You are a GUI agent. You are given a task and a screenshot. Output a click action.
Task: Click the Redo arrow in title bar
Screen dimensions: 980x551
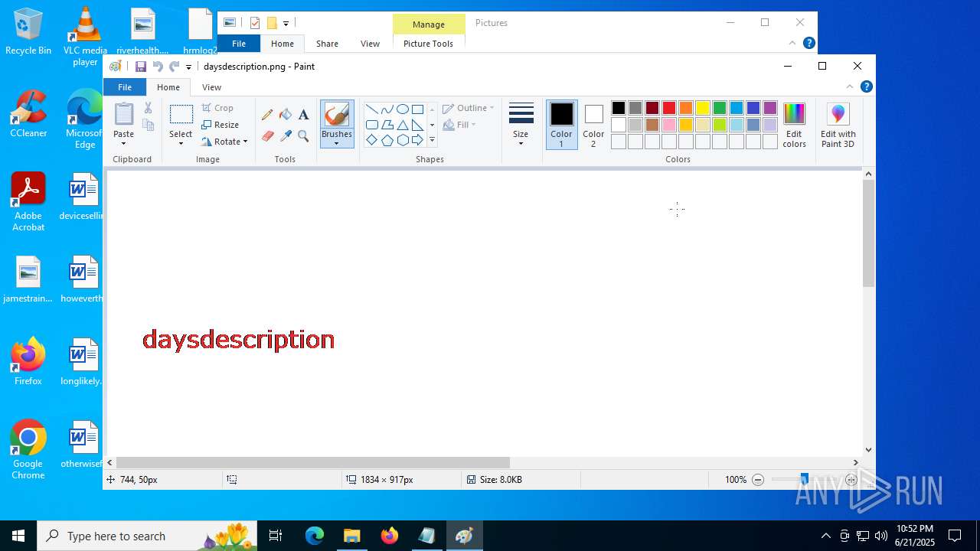click(175, 67)
